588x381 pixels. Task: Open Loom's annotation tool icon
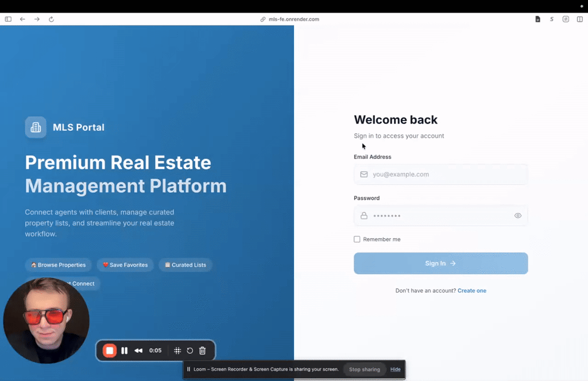click(x=176, y=350)
